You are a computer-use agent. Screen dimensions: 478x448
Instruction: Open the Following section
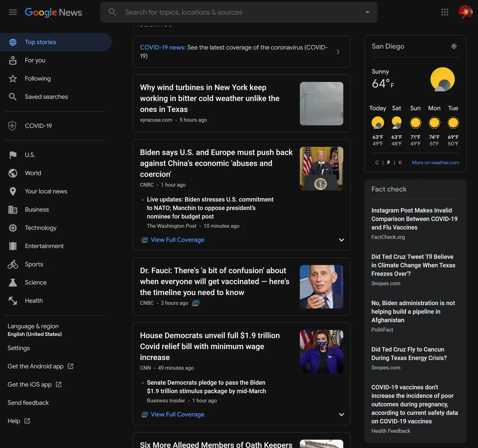click(x=38, y=78)
